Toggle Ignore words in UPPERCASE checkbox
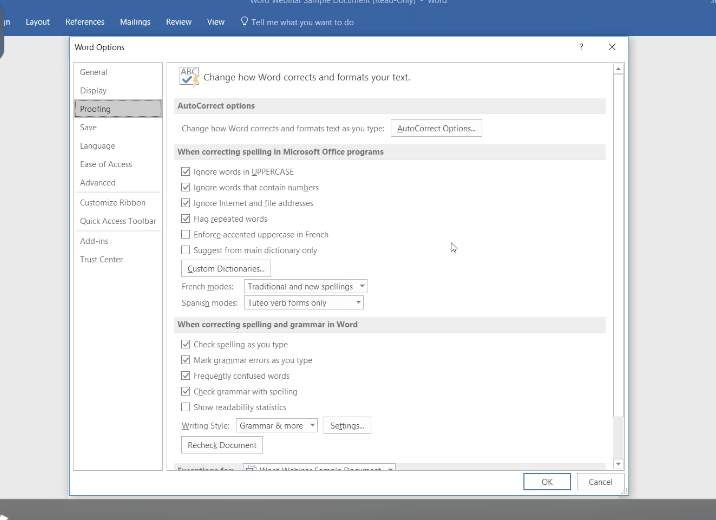Viewport: 716px width, 520px height. (x=185, y=172)
